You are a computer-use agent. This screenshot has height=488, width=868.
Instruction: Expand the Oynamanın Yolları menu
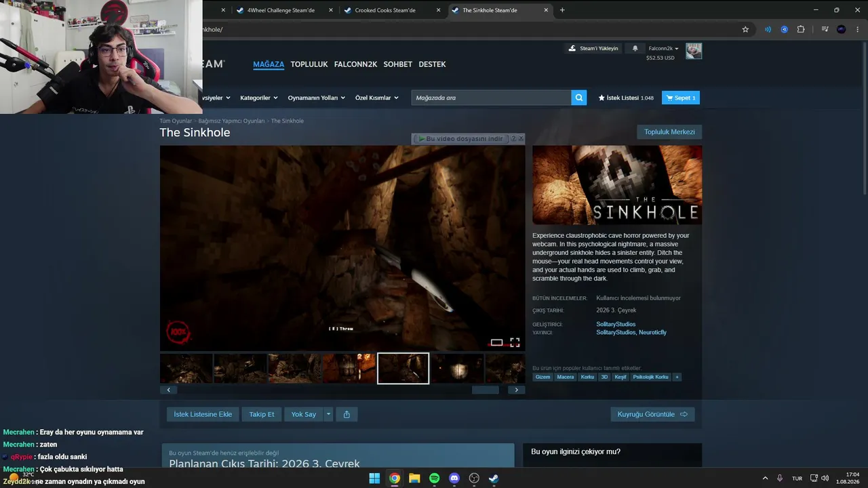(x=316, y=98)
